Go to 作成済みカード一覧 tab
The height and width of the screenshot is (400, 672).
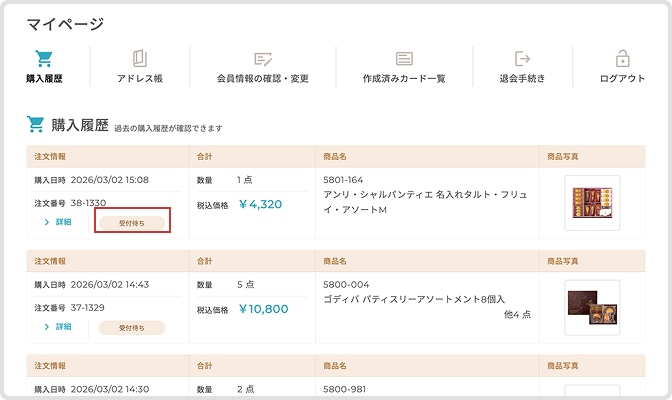(x=404, y=78)
